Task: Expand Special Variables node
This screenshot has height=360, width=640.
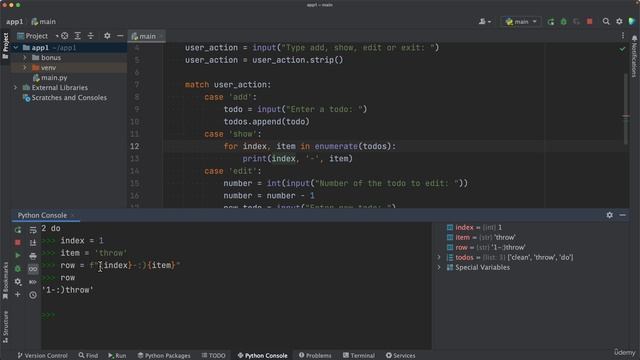Action: click(x=439, y=267)
